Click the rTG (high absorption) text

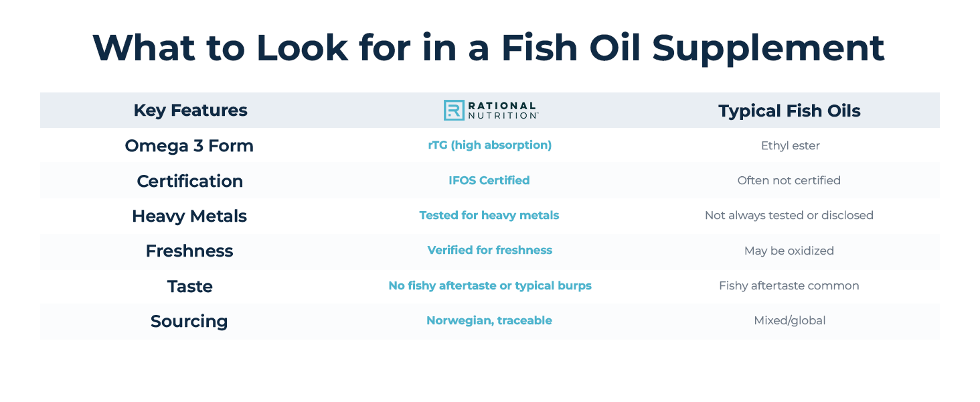489,145
